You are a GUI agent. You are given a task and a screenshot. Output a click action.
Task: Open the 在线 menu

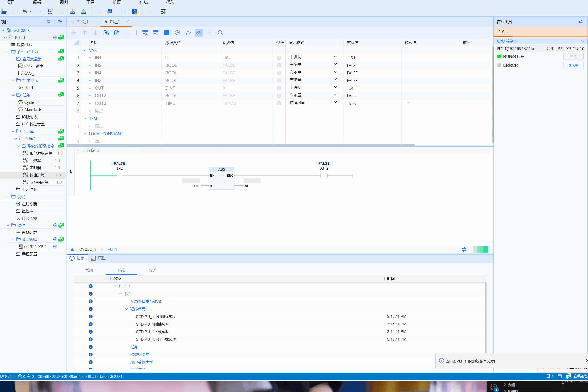click(143, 2)
